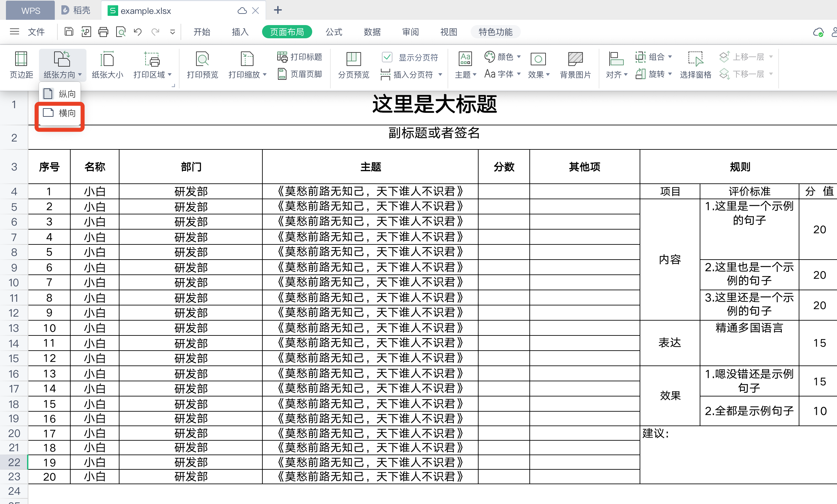Image resolution: width=837 pixels, height=504 pixels.
Task: Open the File (文件) menu
Action: pos(36,32)
